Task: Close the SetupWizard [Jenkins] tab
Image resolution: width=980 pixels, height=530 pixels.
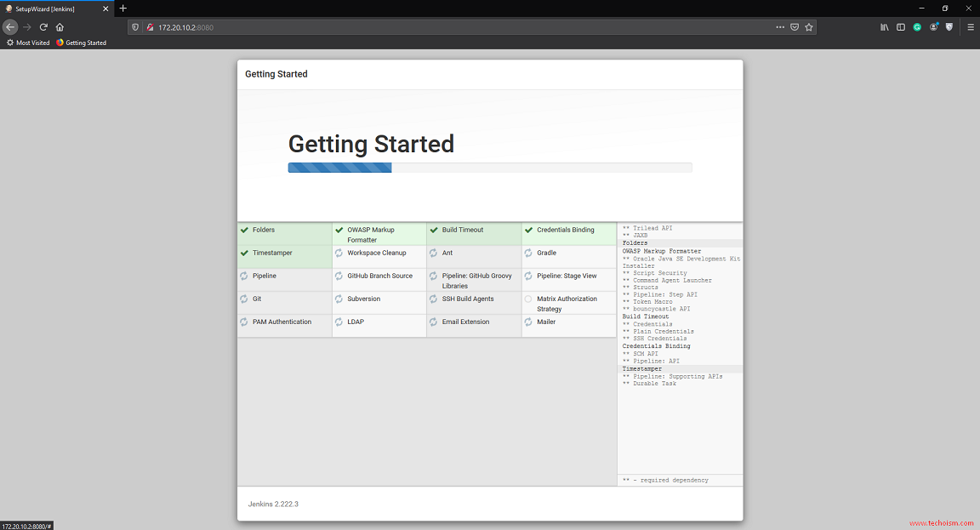Action: coord(105,9)
